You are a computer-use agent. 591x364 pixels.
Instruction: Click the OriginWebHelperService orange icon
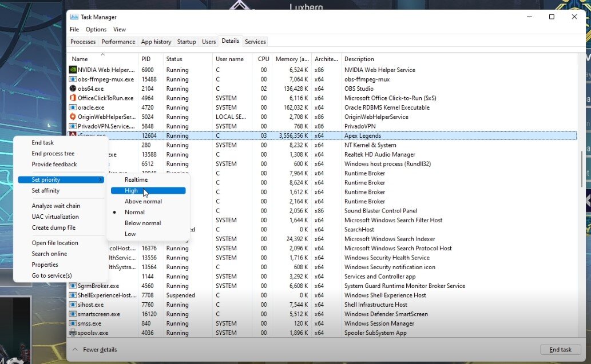(73, 117)
